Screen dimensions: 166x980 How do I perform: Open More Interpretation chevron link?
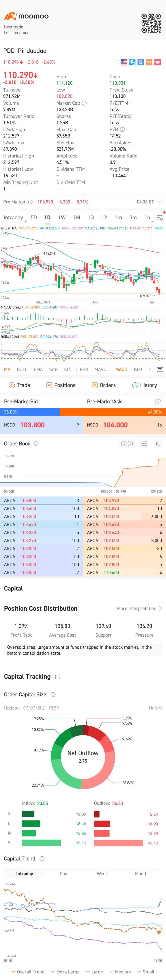pyautogui.click(x=140, y=608)
